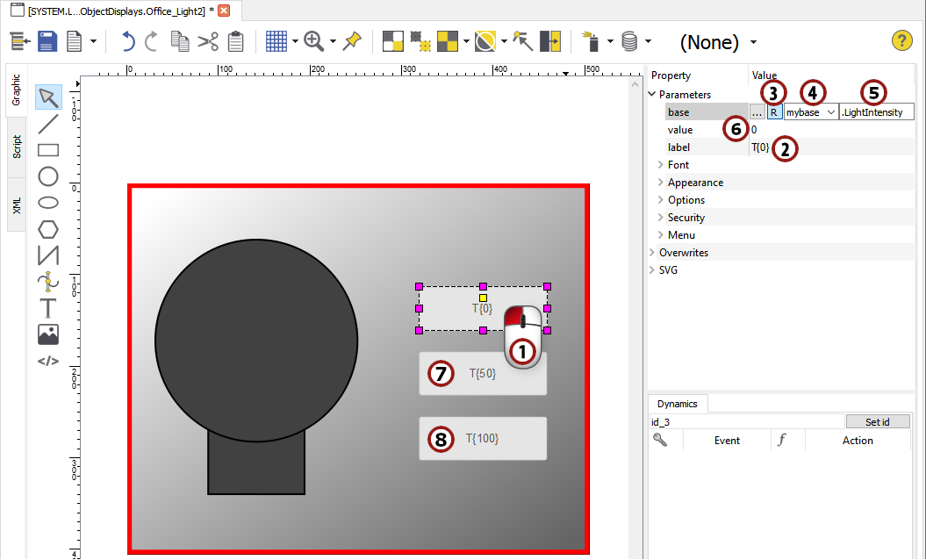Activate the selection arrow tool
Image resolution: width=926 pixels, height=560 pixels.
[48, 97]
